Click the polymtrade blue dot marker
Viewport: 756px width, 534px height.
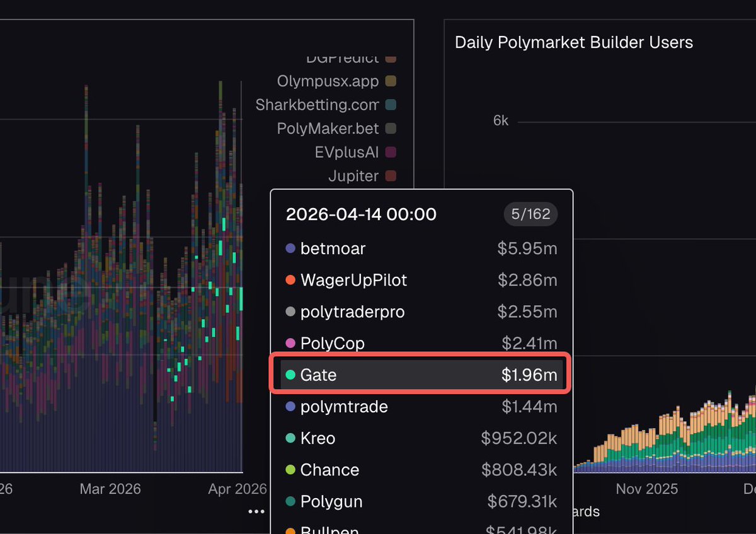coord(290,407)
